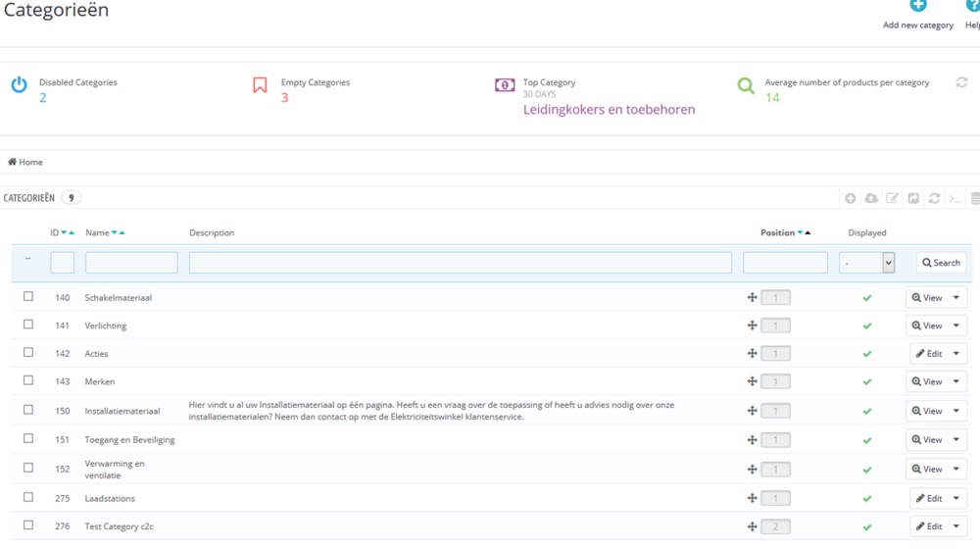Refresh the statistics panel
The height and width of the screenshot is (549, 980).
[x=961, y=83]
